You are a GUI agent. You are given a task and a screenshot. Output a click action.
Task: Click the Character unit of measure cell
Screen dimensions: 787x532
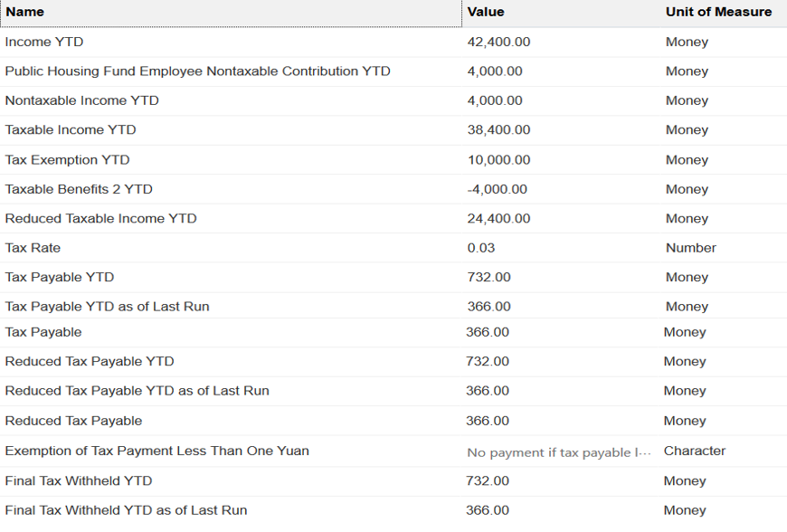[694, 451]
